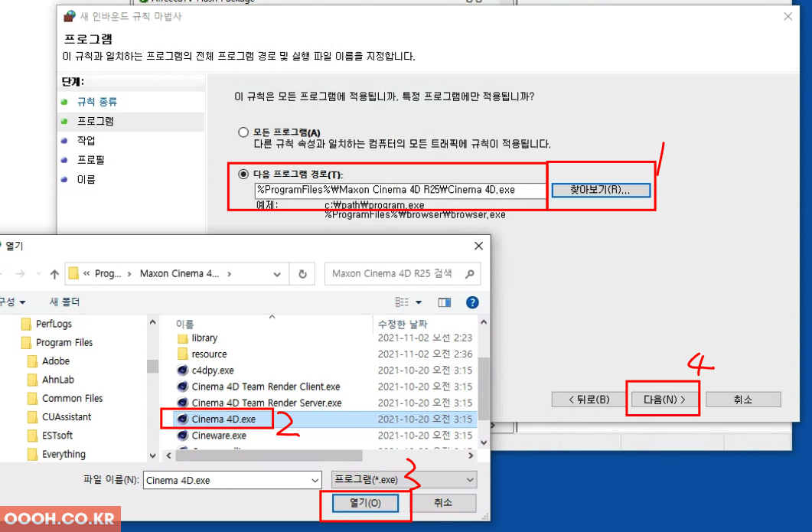
Task: Select the 작업 step in the sidebar
Action: point(86,140)
